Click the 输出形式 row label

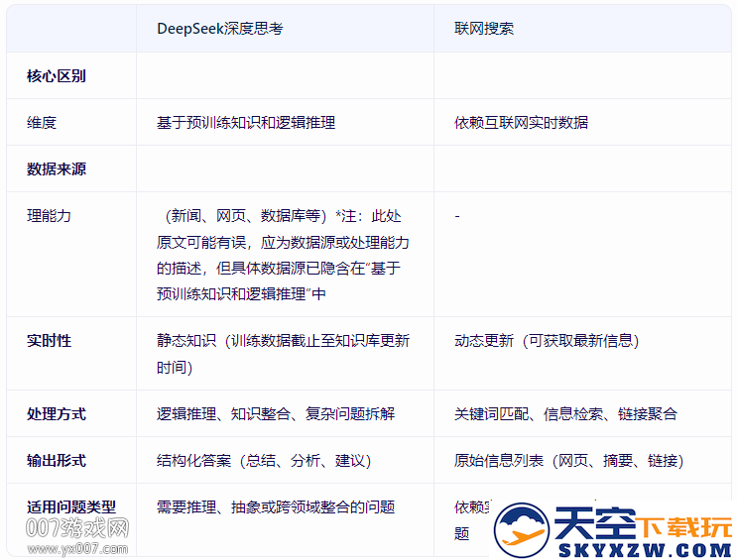click(x=57, y=461)
